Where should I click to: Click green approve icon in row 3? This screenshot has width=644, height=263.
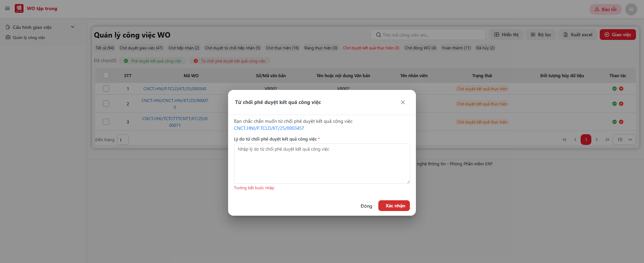coord(614,122)
